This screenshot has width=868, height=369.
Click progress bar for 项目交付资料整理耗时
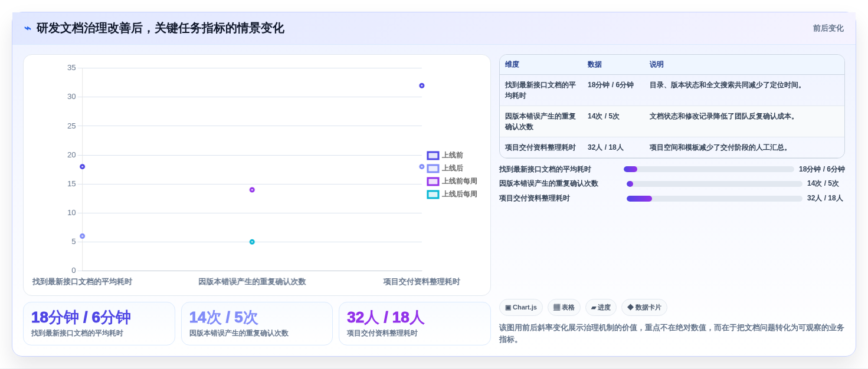pyautogui.click(x=715, y=199)
